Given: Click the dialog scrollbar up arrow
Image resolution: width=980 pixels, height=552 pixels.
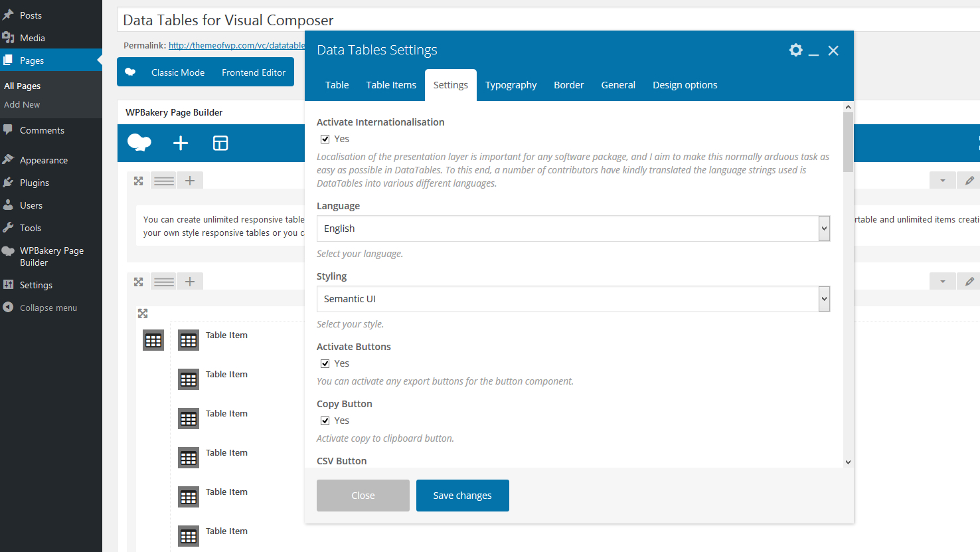Looking at the screenshot, I should point(848,107).
